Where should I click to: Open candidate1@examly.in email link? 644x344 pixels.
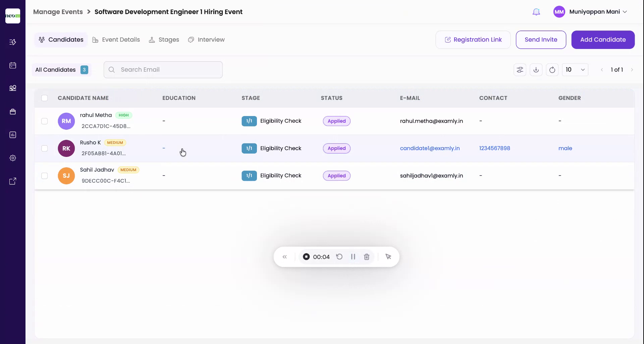[x=430, y=148]
